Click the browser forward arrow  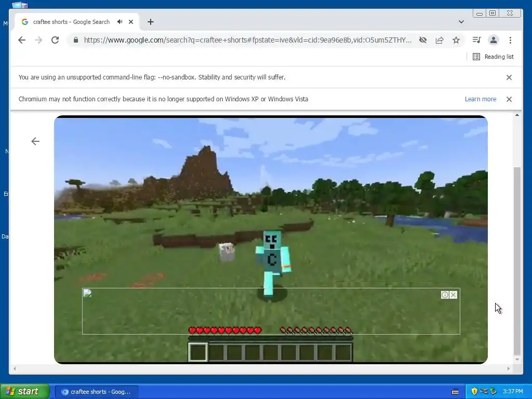pos(38,40)
